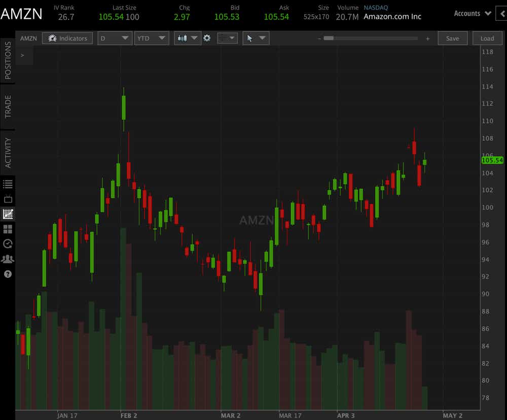This screenshot has width=507, height=420.
Task: Click the Ask price 105.54
Action: click(276, 17)
